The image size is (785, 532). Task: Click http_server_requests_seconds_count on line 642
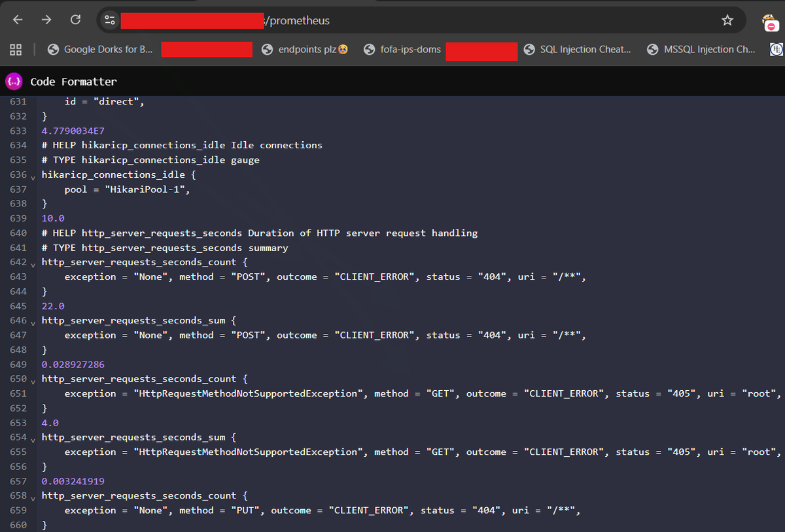(139, 262)
